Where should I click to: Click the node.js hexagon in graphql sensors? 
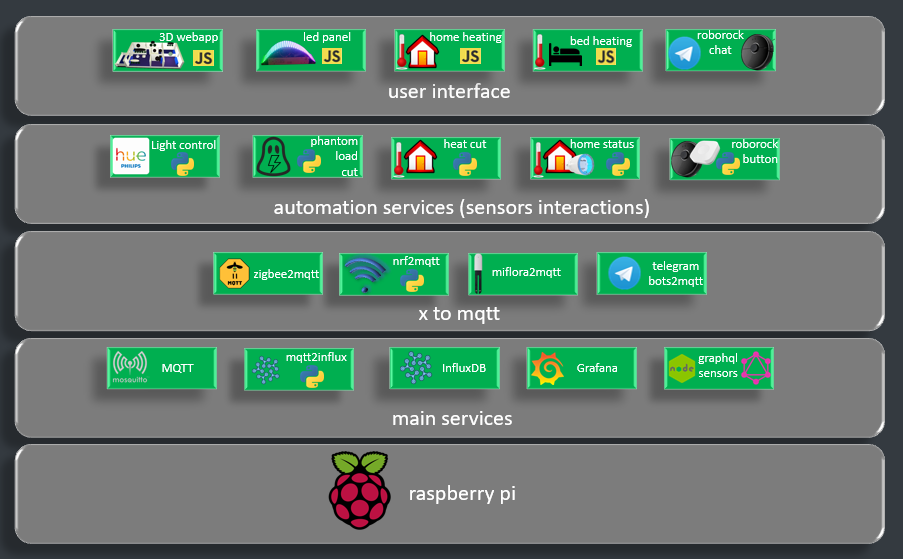click(682, 369)
